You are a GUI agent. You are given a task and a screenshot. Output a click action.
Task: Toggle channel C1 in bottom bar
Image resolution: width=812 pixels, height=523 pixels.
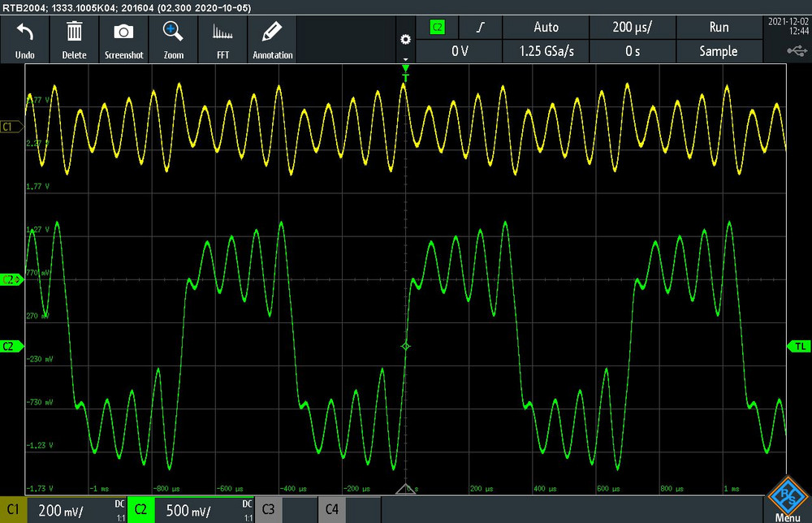[13, 509]
